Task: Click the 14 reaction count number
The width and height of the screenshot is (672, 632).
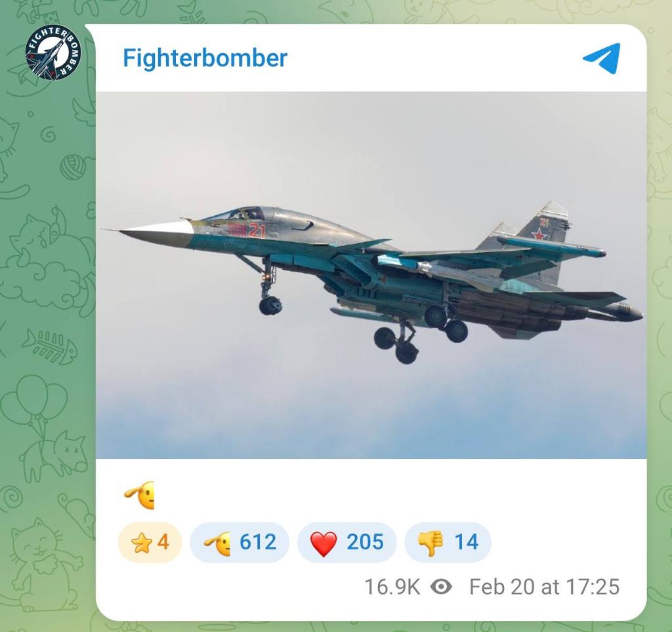Action: point(467,542)
